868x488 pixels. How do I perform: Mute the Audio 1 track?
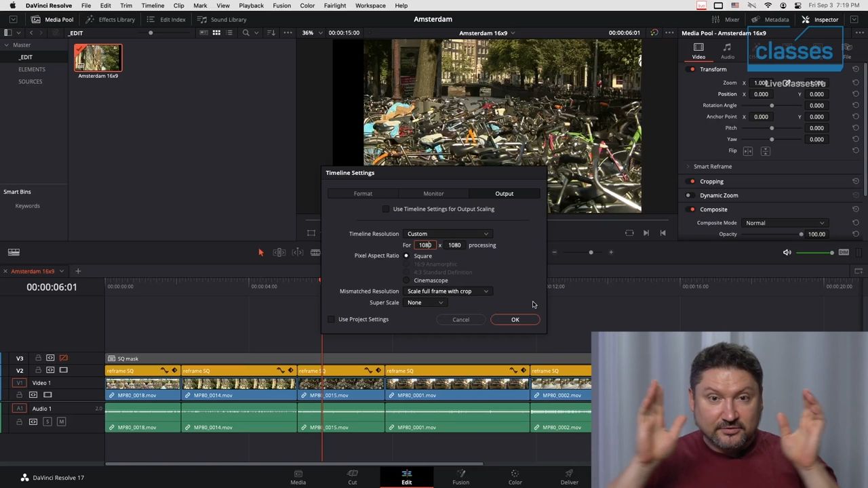pyautogui.click(x=61, y=422)
